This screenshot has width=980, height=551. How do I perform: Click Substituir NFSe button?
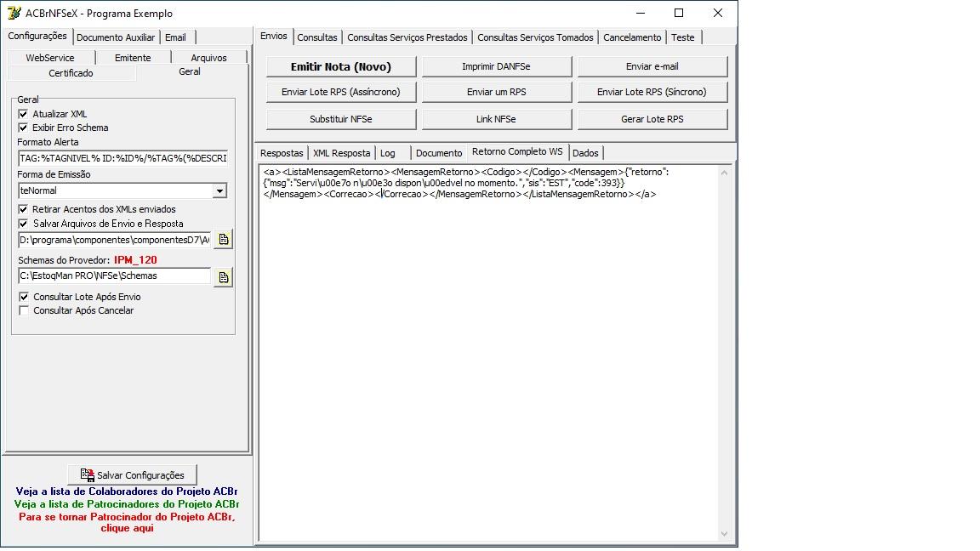coord(340,119)
